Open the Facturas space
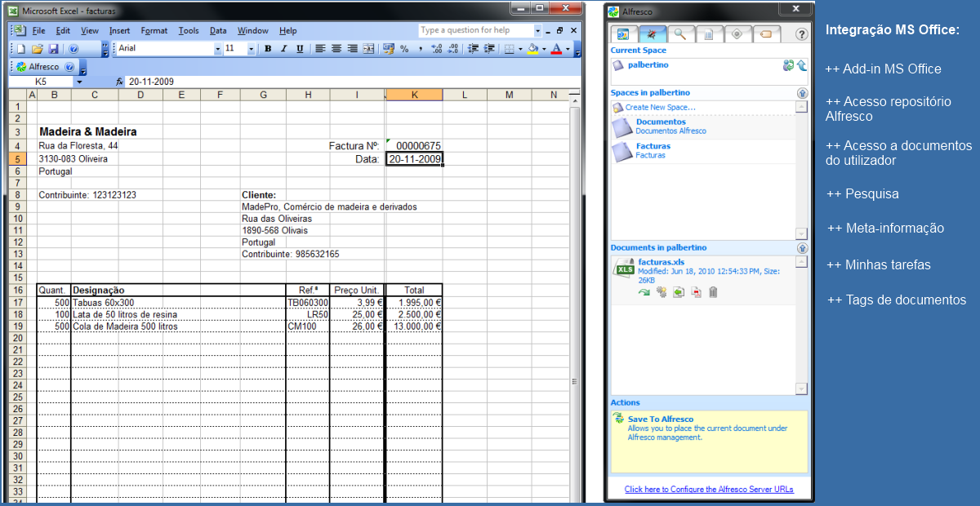This screenshot has height=506, width=980. point(653,146)
